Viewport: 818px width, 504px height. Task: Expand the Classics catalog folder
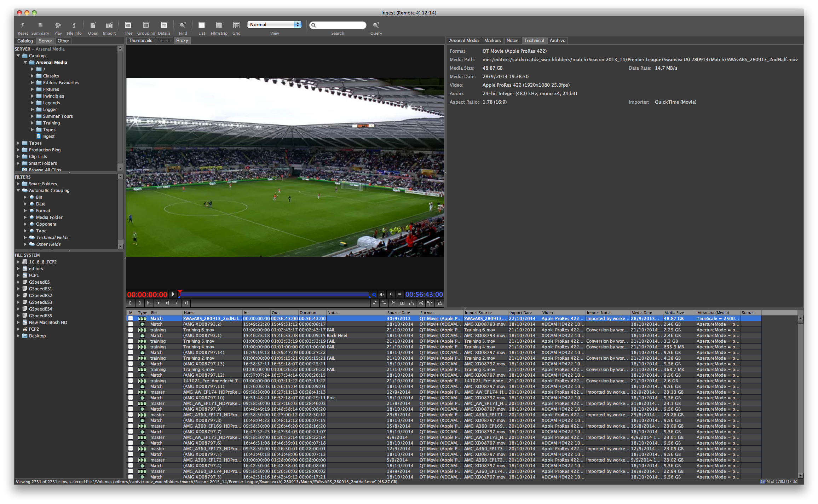[x=32, y=76]
